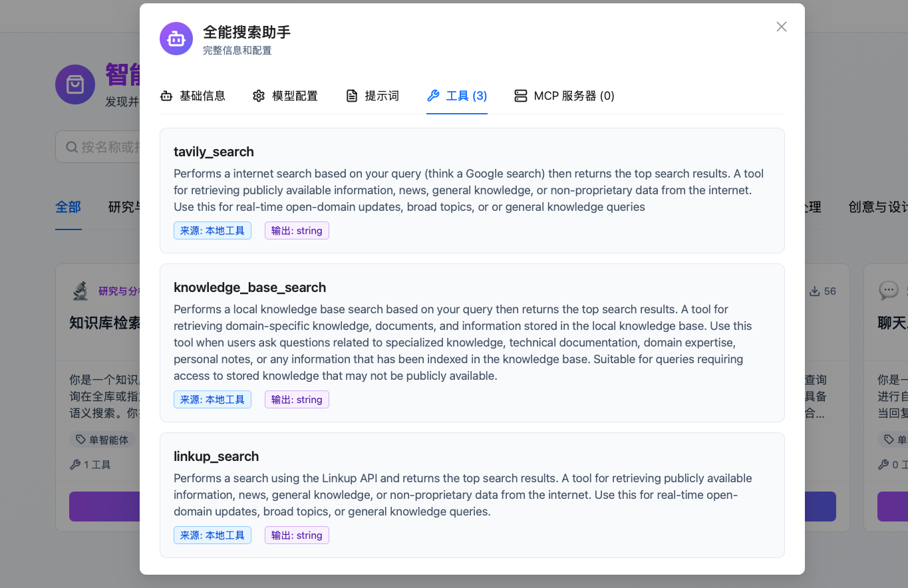Click 来源: 本地工具 tag under tavily_search

coord(212,231)
